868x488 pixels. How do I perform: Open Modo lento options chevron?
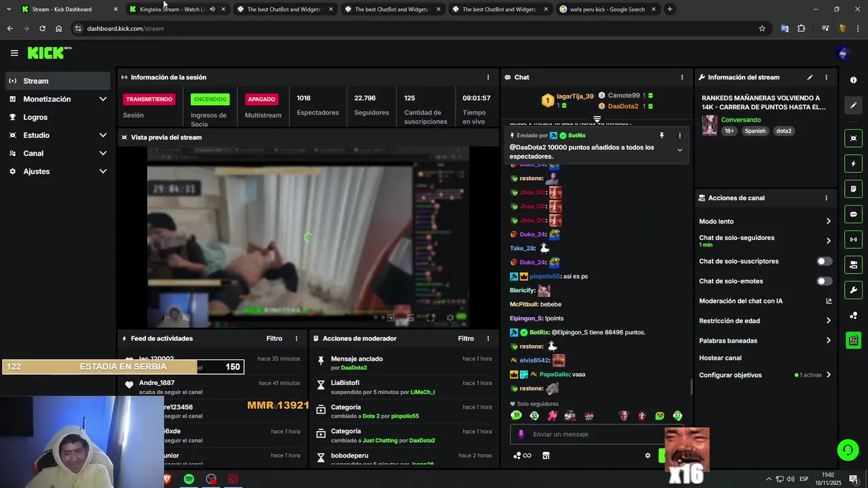click(828, 221)
